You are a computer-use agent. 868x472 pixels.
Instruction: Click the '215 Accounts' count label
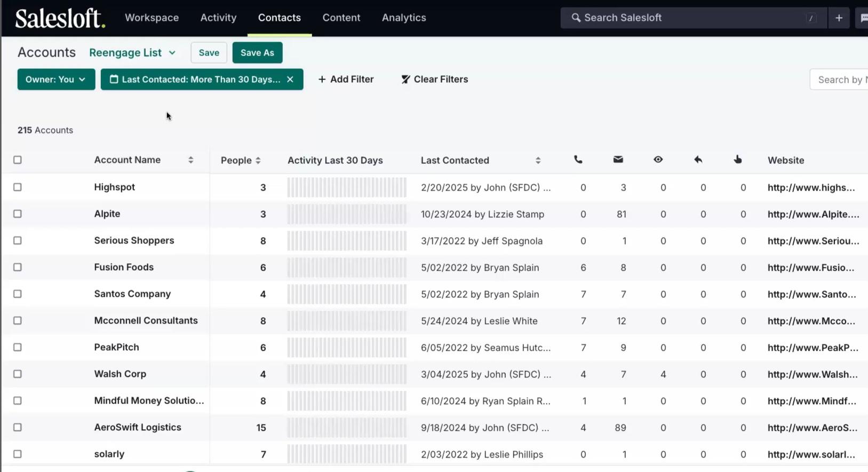coord(45,130)
